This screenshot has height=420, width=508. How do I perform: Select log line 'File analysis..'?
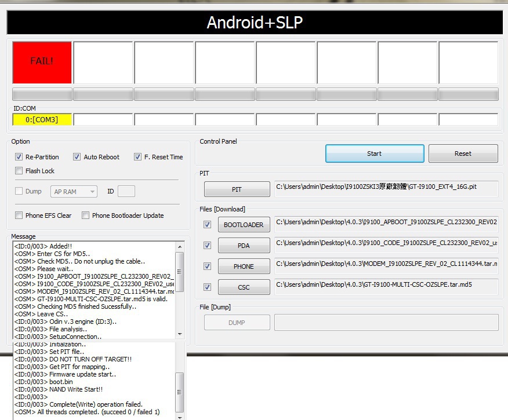tap(50, 329)
